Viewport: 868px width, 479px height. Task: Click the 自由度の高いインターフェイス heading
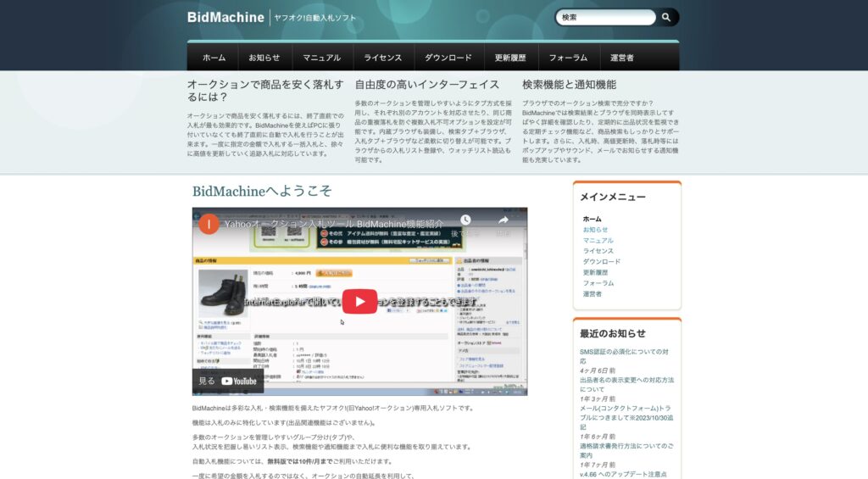[427, 85]
